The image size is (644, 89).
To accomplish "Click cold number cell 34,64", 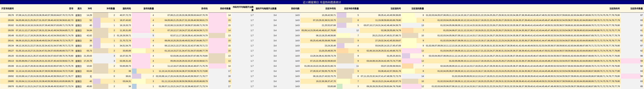I will (x=89, y=31).
